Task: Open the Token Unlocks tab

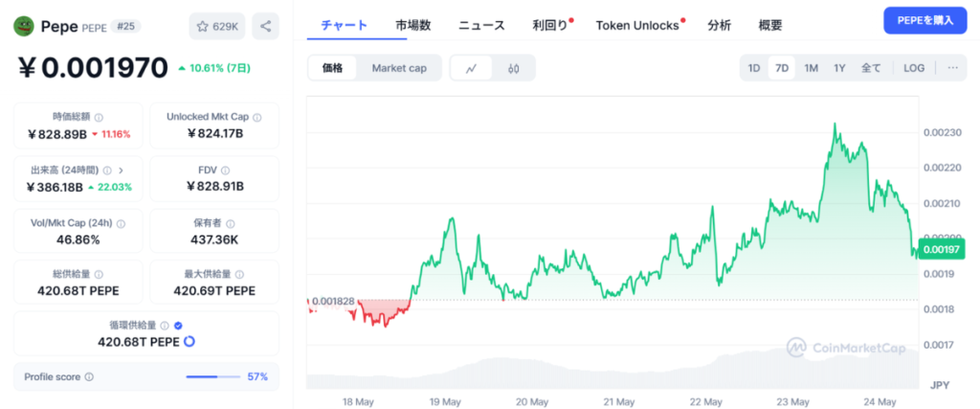Action: pyautogui.click(x=637, y=26)
